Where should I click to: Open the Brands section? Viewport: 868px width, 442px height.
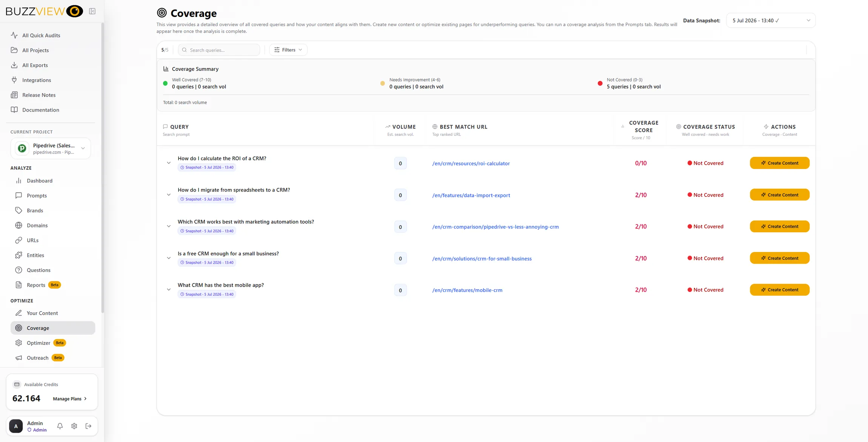[53, 210]
